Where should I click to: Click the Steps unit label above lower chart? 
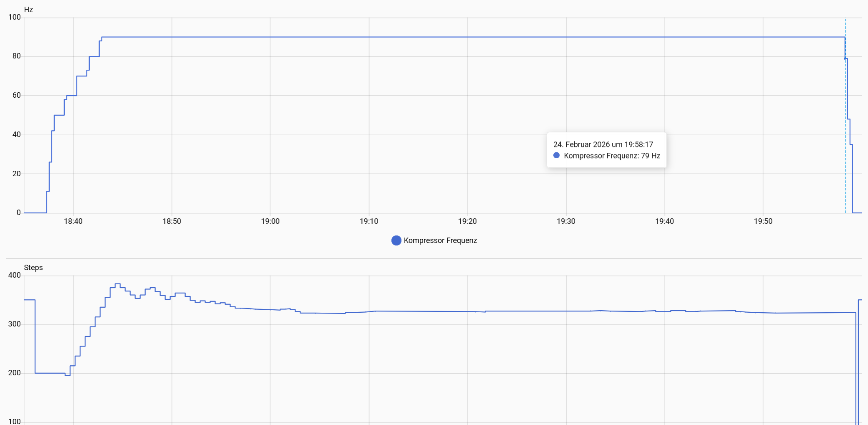pos(33,268)
